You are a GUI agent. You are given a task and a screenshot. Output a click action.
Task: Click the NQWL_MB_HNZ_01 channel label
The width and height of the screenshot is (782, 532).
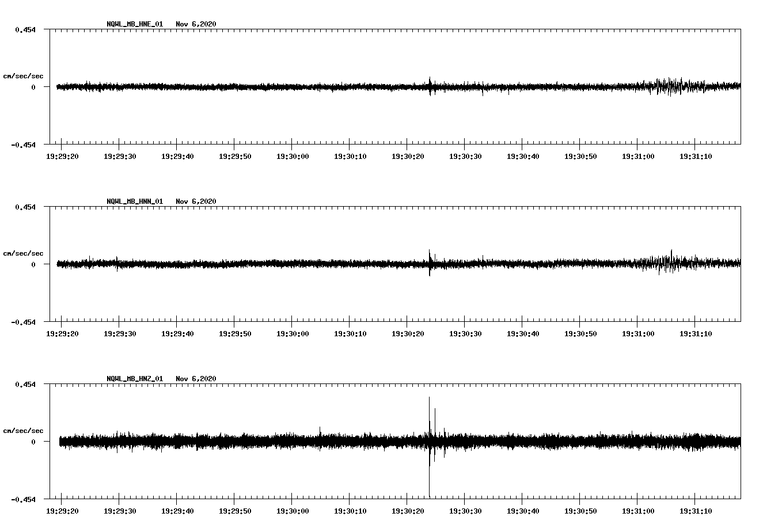134,379
